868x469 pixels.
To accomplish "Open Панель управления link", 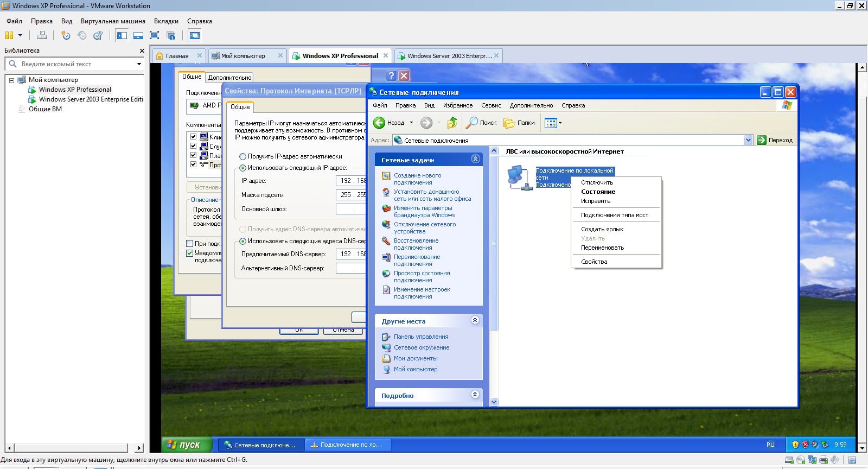I will pos(421,337).
